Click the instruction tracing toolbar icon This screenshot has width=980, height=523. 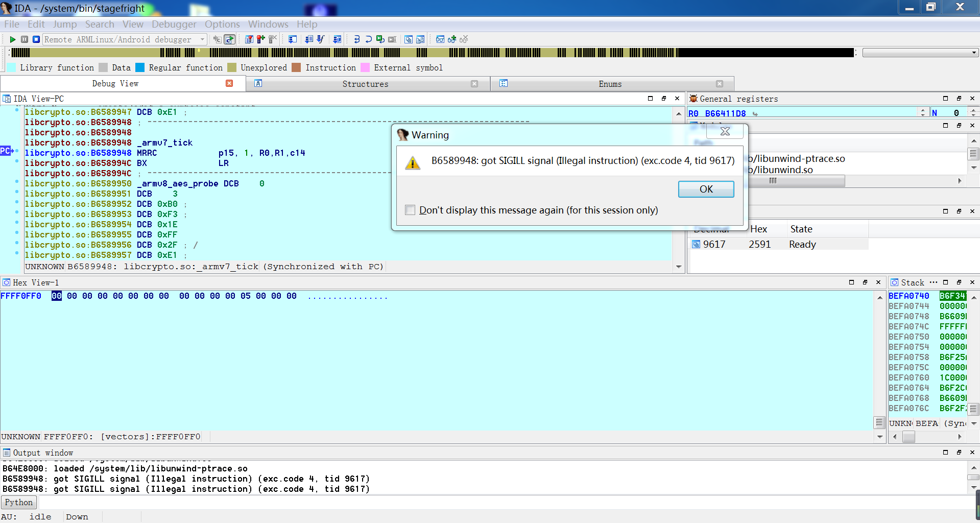tap(309, 39)
